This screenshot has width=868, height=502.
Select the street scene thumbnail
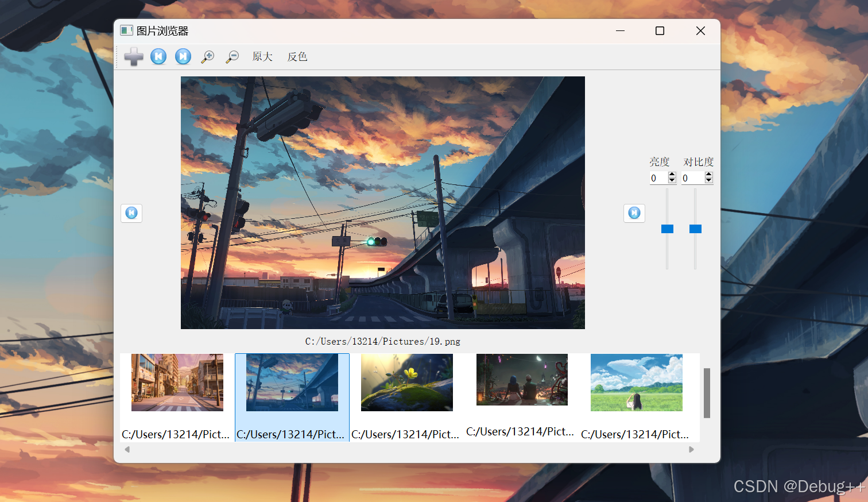177,383
